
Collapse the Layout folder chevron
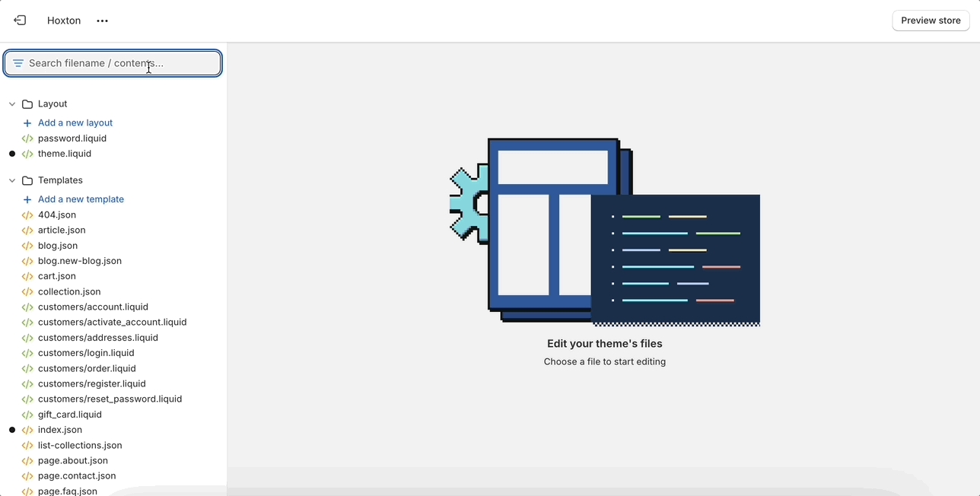tap(12, 104)
